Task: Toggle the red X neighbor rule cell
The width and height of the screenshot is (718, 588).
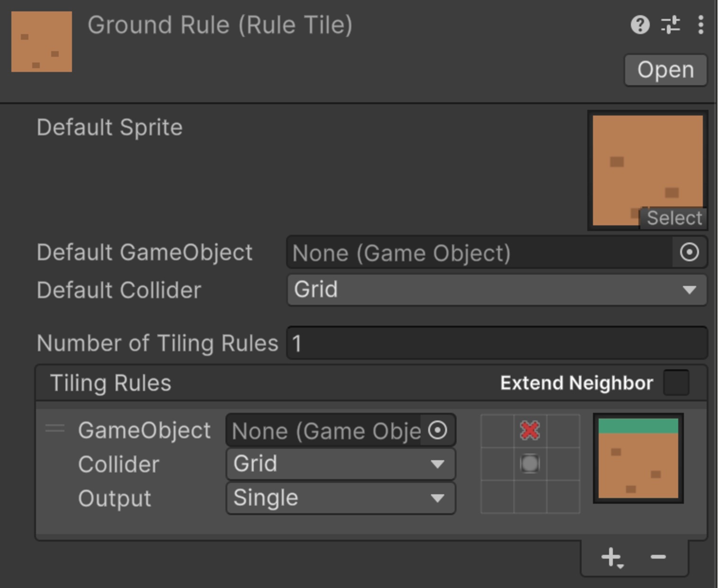Action: pos(530,431)
